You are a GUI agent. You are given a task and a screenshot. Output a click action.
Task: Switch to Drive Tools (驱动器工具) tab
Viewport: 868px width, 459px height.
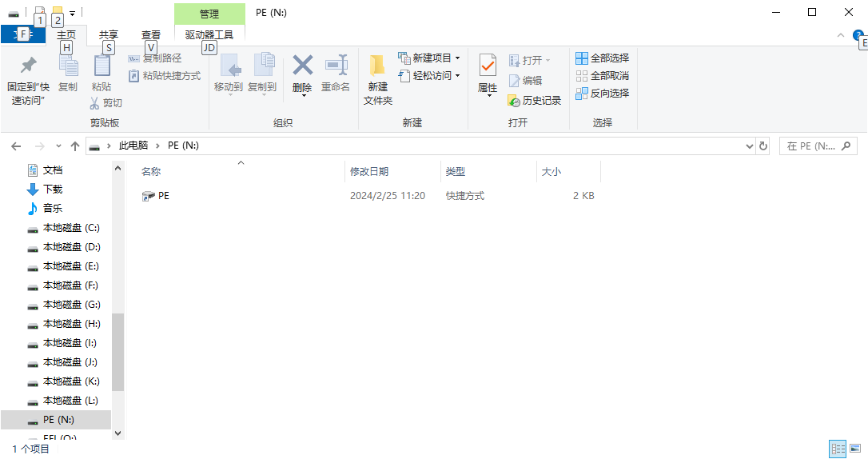[x=209, y=34]
